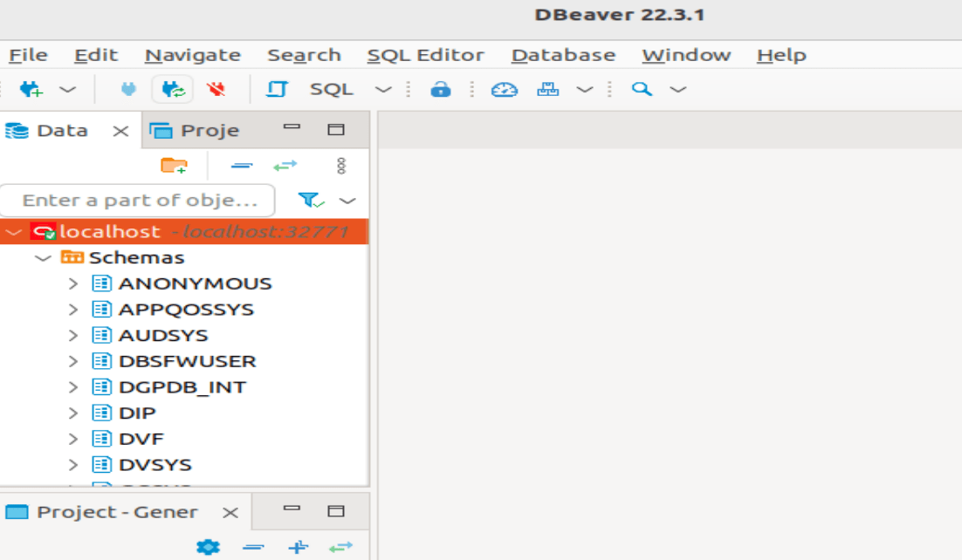
Task: Toggle link with editor in Database Navigator
Action: coord(285,165)
